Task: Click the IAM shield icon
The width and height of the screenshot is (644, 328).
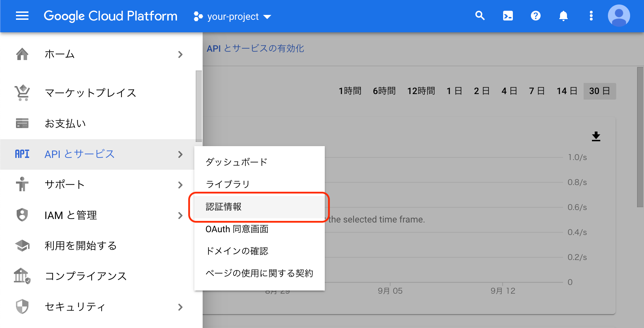Action: (22, 215)
